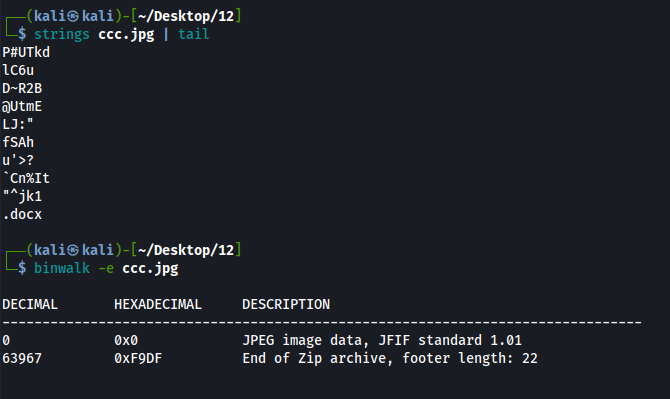Click the '.docx' output line
Viewport: 670px width, 399px height.
point(22,214)
